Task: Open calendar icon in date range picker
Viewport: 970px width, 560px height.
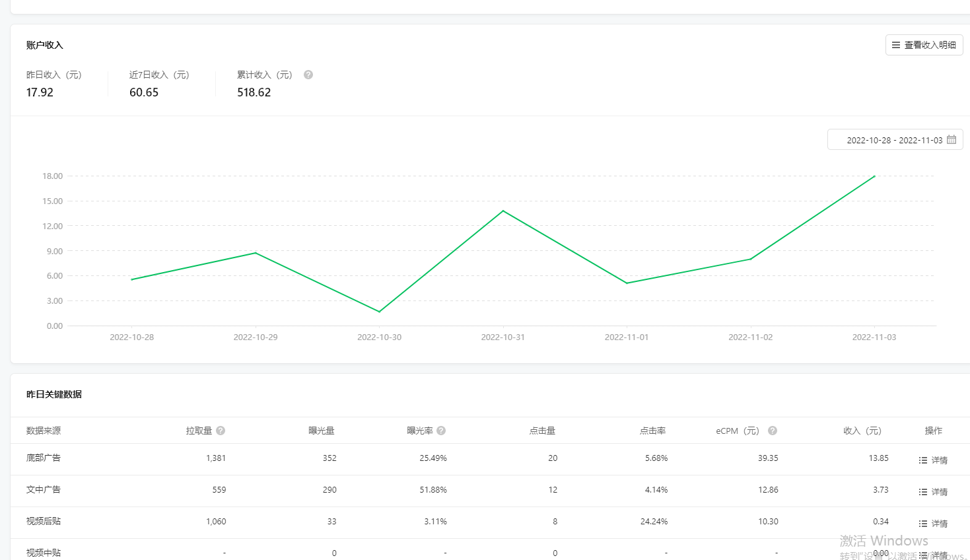Action: [952, 139]
